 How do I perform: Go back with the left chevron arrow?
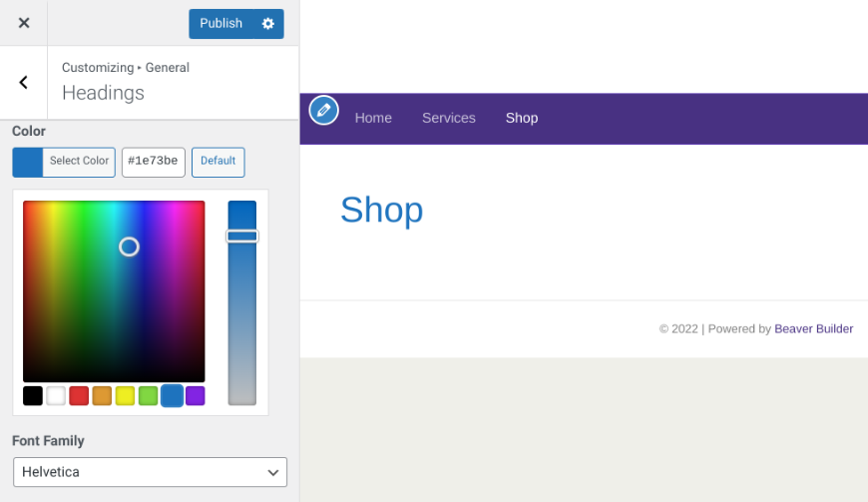click(x=23, y=83)
